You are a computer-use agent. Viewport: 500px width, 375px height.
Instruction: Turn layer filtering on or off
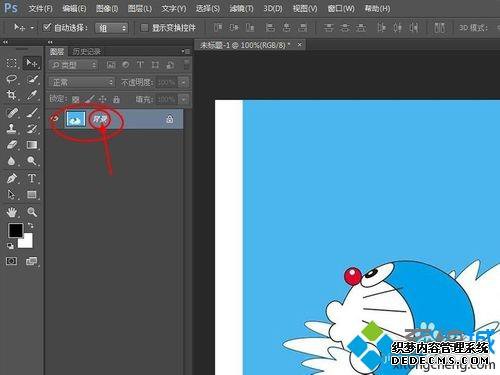(x=187, y=65)
